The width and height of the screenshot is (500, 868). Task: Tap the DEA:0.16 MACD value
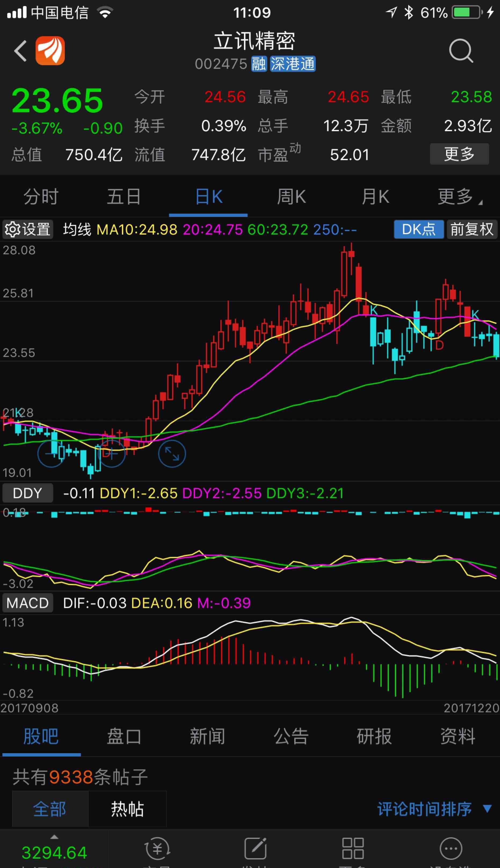coord(161,603)
